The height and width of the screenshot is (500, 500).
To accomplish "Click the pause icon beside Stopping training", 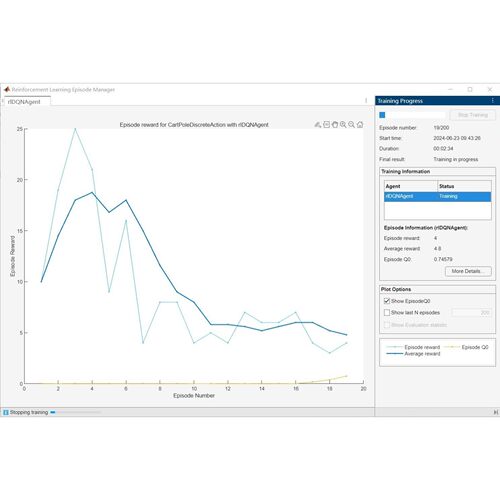I will pyautogui.click(x=6, y=412).
